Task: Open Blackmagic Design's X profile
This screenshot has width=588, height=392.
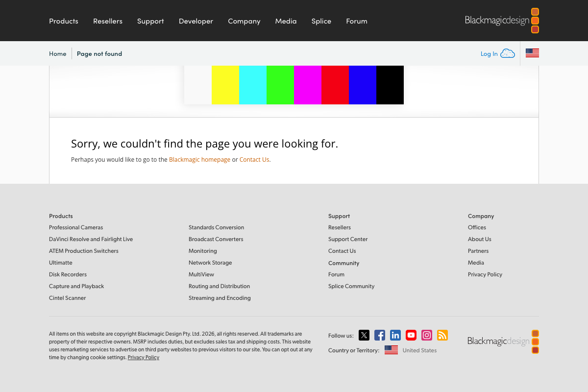Action: 364,335
